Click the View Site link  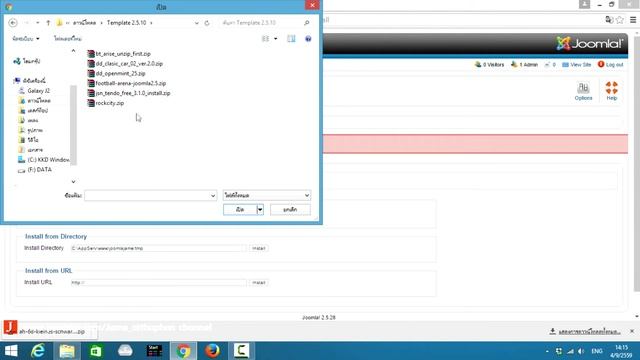[x=576, y=64]
